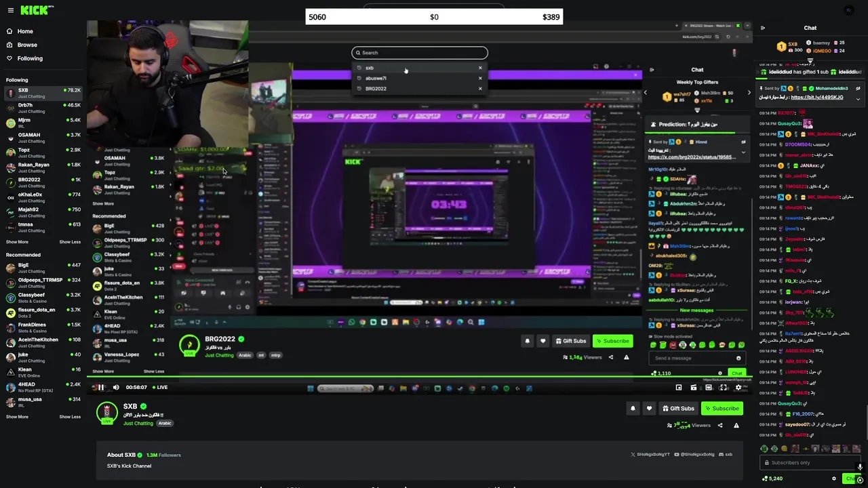Collapse the chat panel
Viewport: 868px width, 488px height.
[x=763, y=28]
